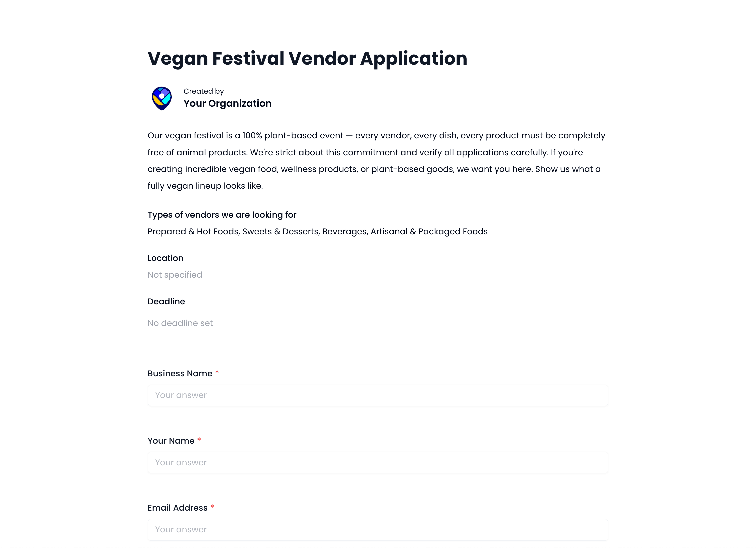Select the Location section heading
Viewport: 756px width, 548px height.
165,258
